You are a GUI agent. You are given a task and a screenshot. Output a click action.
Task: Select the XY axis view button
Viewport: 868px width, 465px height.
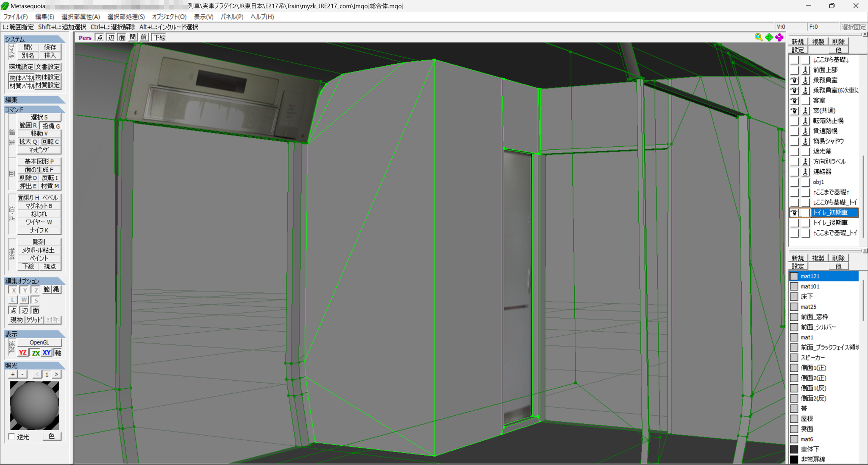[47, 353]
